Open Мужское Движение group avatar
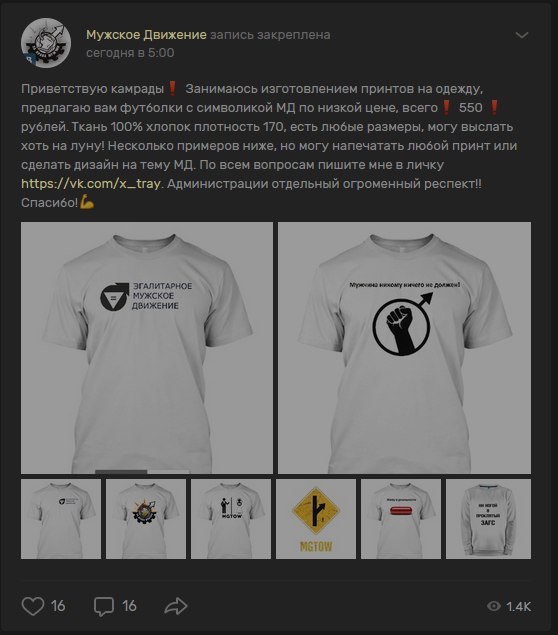 click(46, 43)
